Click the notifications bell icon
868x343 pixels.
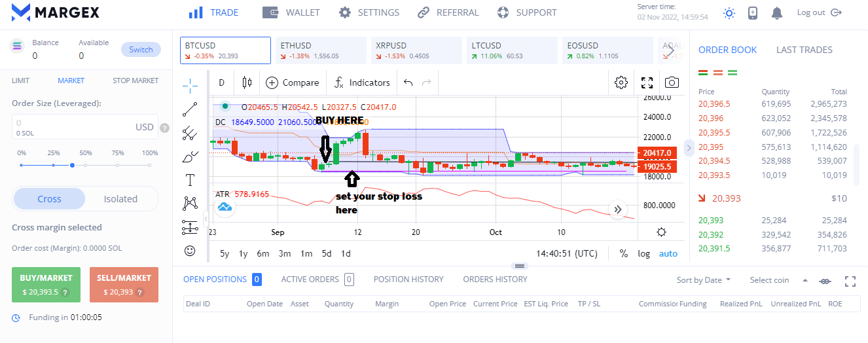point(777,12)
